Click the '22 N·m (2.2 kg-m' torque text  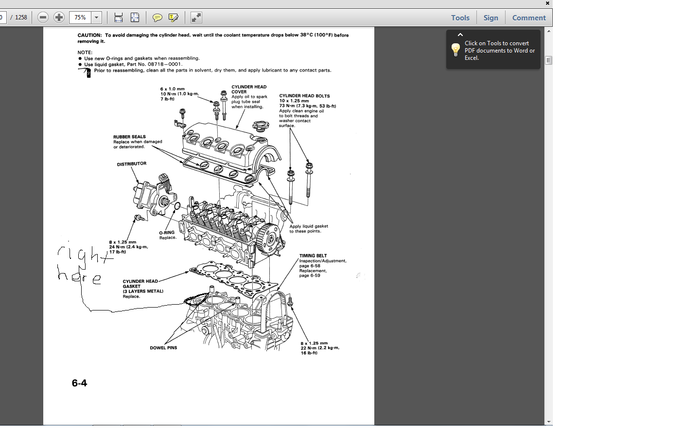pyautogui.click(x=320, y=348)
